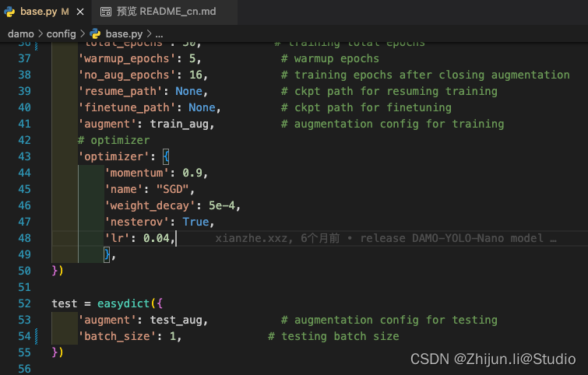Open the config folder breadcrumb
This screenshot has width=588, height=375.
[x=61, y=33]
